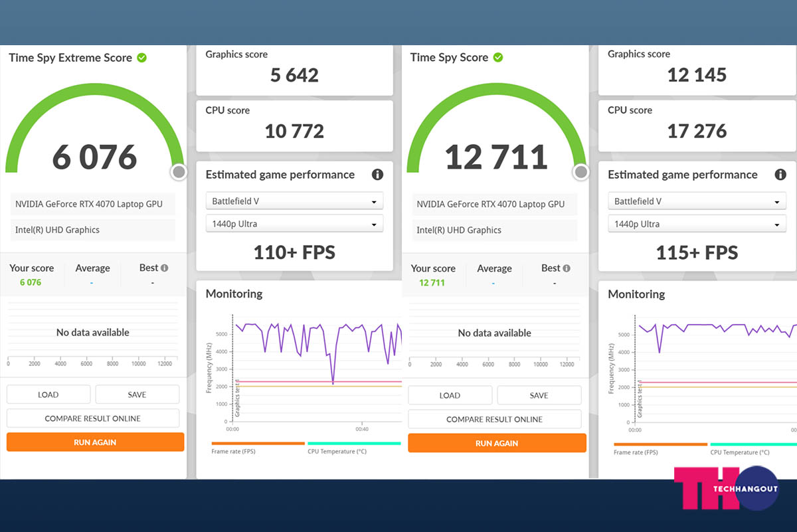The width and height of the screenshot is (797, 532).
Task: Click the 110+ FPS estimate
Action: tap(294, 252)
